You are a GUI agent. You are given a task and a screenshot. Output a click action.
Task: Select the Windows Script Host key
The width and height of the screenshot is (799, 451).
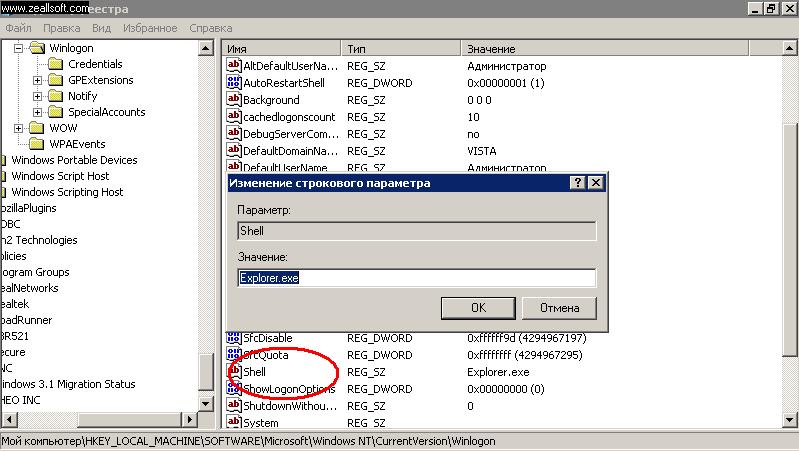pos(60,176)
